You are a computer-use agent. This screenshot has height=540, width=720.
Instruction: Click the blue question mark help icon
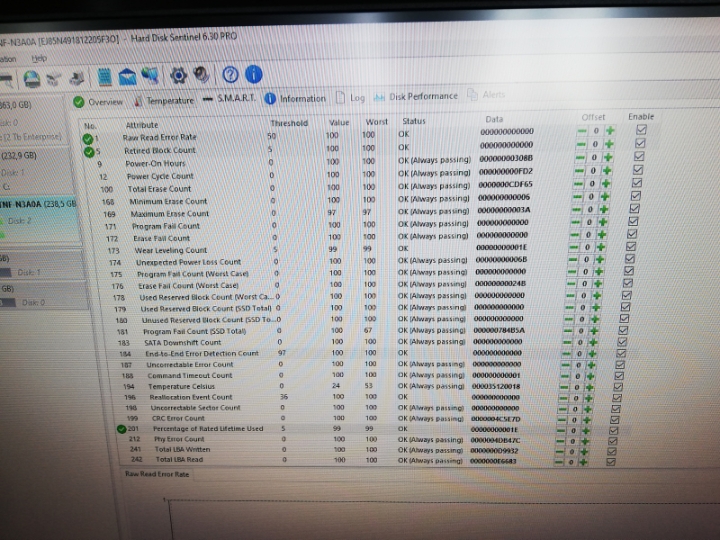230,74
